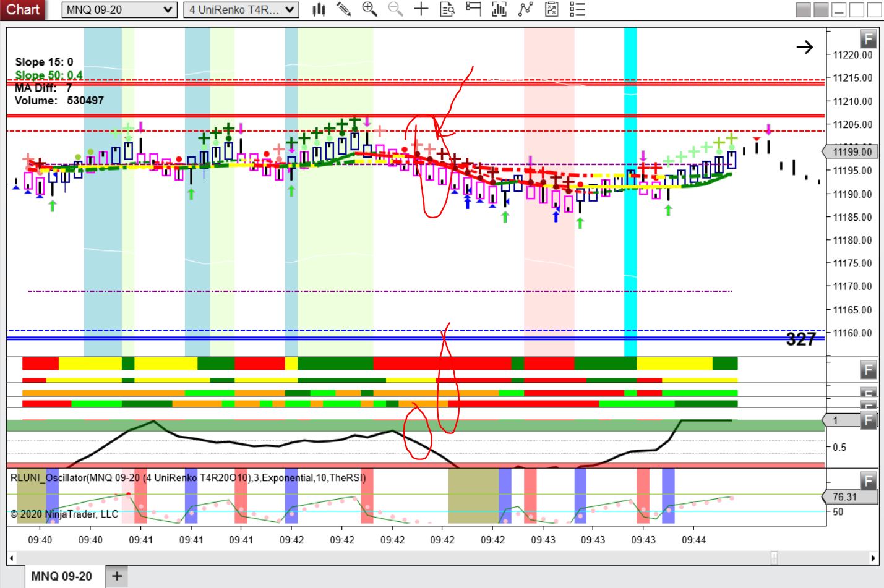
Task: Click the '© 2020 NinjaTrader, LLC' text
Action: (x=64, y=514)
